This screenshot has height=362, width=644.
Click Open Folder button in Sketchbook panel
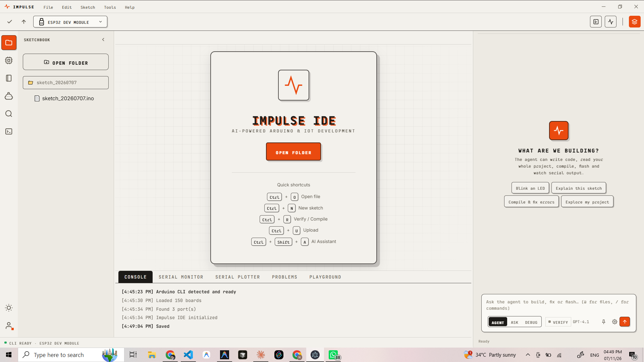point(66,62)
